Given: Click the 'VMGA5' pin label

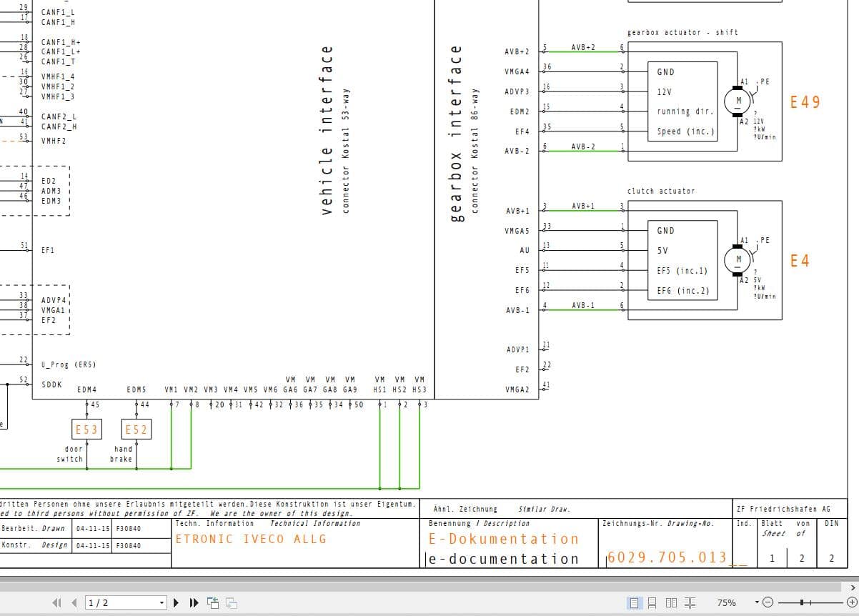Looking at the screenshot, I should pyautogui.click(x=517, y=231).
